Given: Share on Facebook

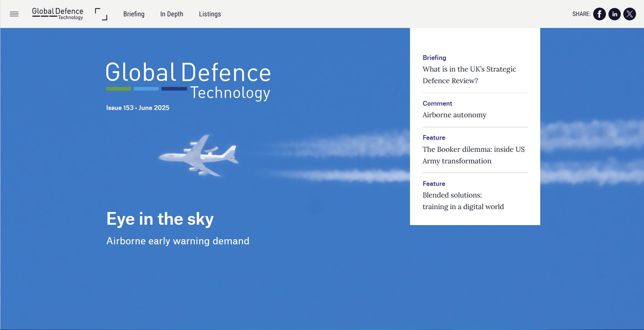Looking at the screenshot, I should click(599, 14).
